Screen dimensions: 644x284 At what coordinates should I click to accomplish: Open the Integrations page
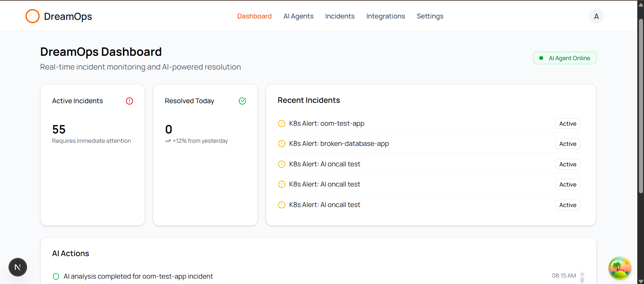tap(385, 16)
